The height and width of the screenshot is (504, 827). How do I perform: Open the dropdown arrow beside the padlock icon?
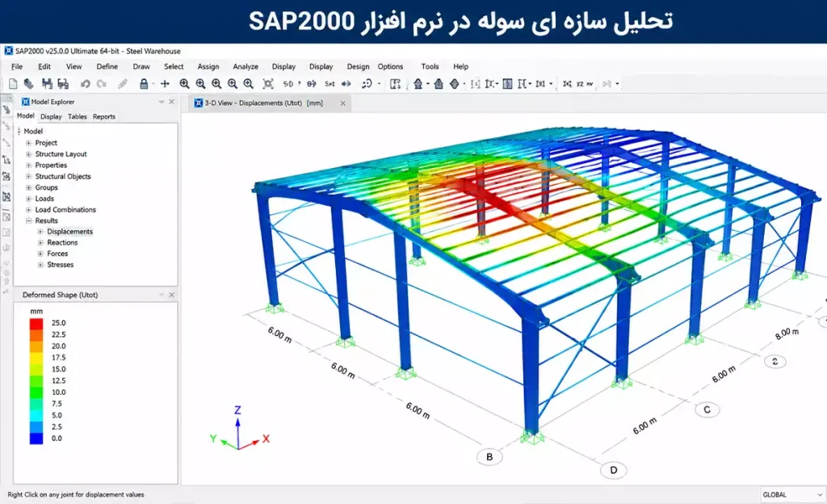pyautogui.click(x=153, y=84)
